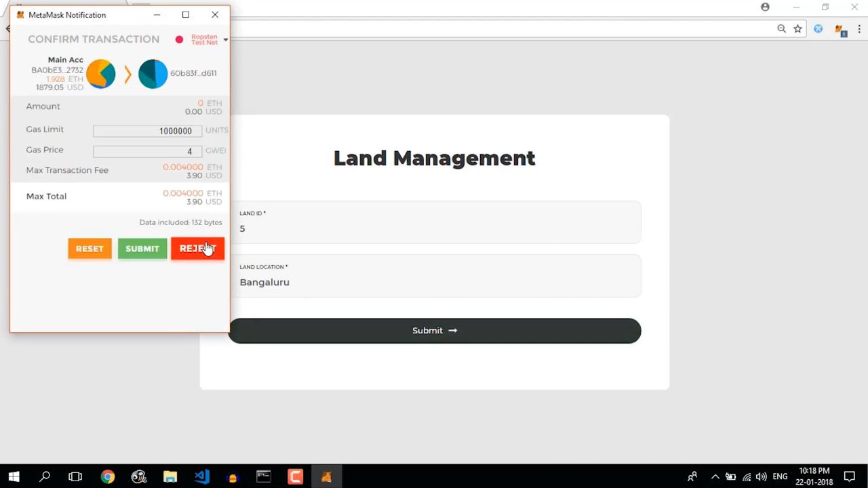Open the Ropsten Test Net network dropdown
Viewport: 868px width, 488px height.
tap(209, 39)
